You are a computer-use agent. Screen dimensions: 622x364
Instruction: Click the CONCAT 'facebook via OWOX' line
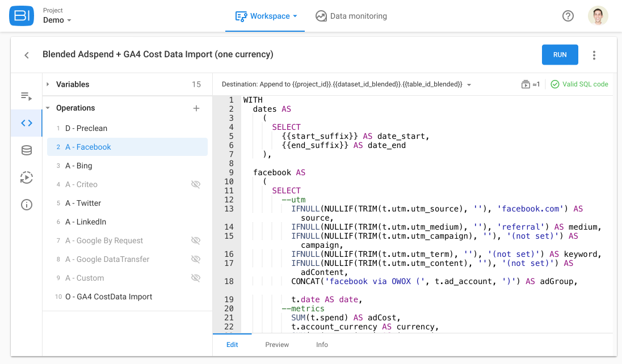434,281
